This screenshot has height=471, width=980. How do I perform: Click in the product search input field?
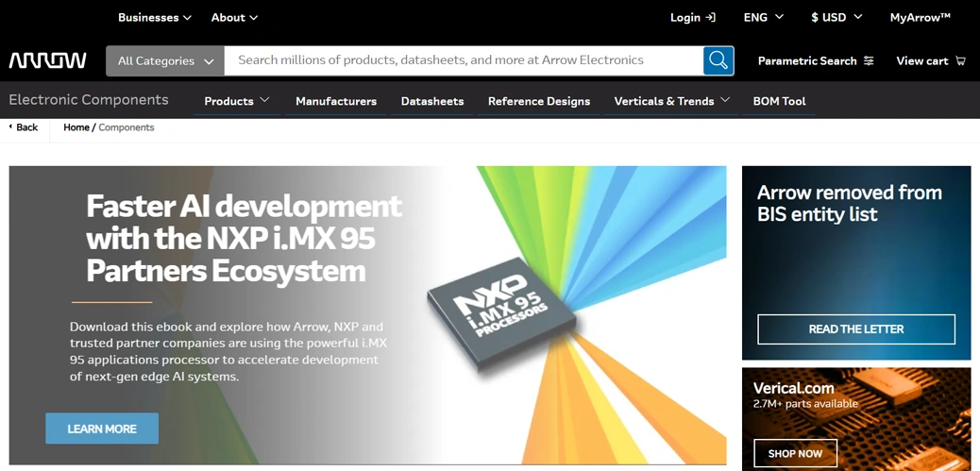[464, 60]
